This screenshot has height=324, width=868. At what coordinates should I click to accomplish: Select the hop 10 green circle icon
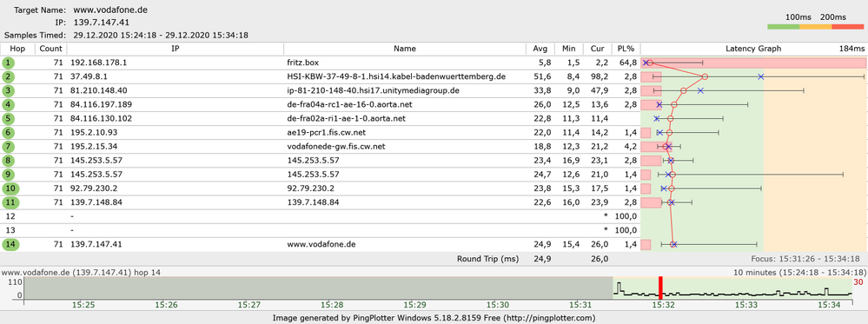(10, 188)
